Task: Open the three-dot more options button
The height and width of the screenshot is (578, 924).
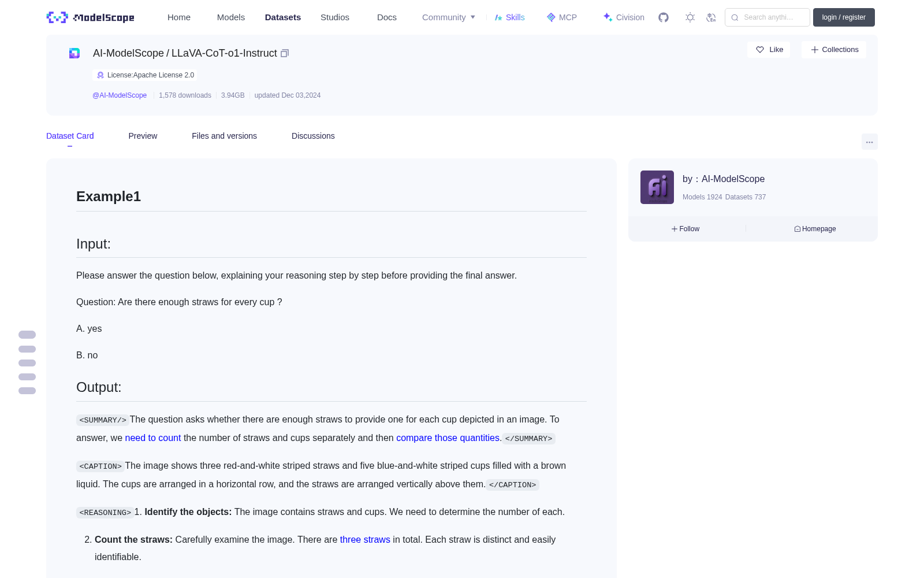Action: pyautogui.click(x=870, y=142)
